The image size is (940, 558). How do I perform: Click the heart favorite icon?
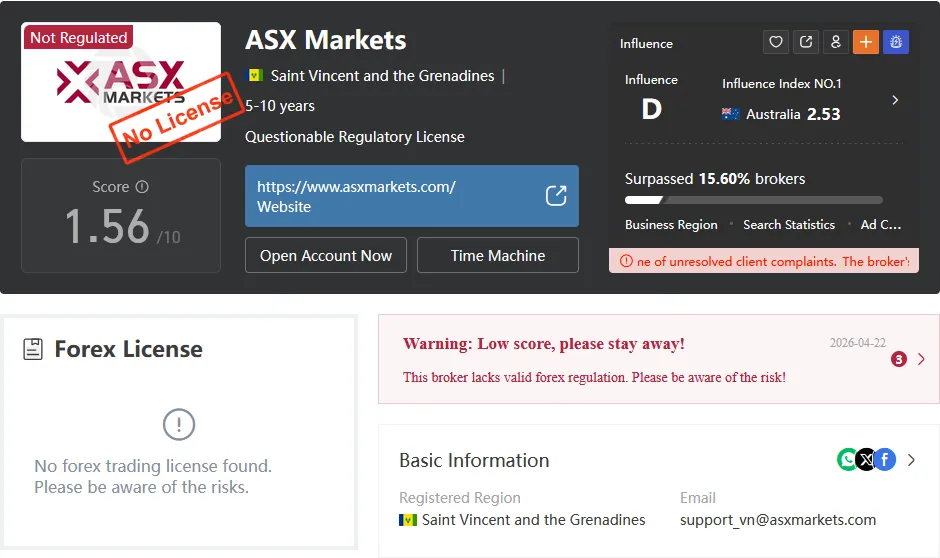(x=776, y=42)
